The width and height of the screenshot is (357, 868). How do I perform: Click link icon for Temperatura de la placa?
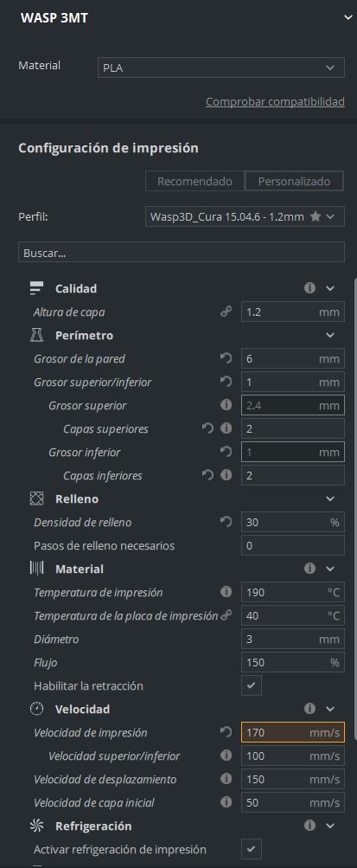(x=226, y=615)
